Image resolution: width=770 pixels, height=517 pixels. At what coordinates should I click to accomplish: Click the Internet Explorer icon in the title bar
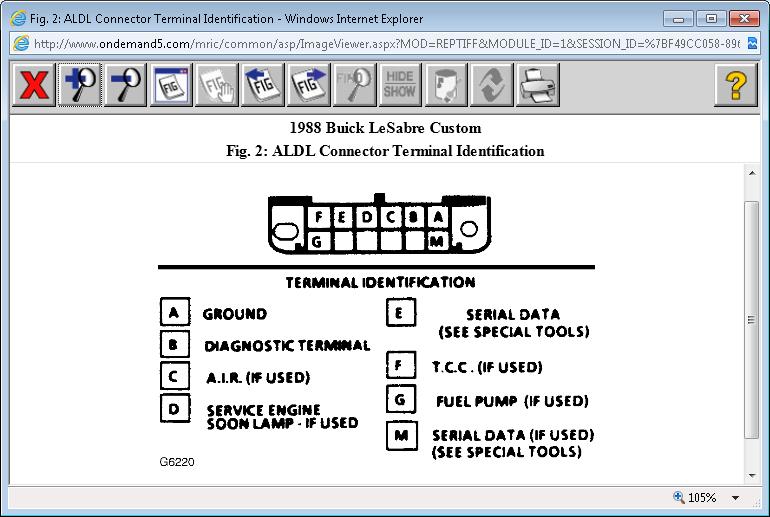pyautogui.click(x=18, y=19)
